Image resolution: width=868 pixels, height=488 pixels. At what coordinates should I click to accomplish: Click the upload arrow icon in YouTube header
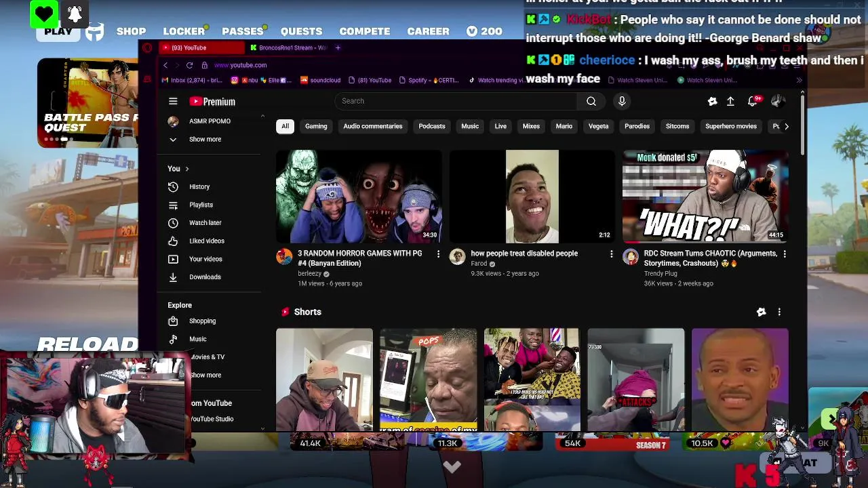[730, 101]
